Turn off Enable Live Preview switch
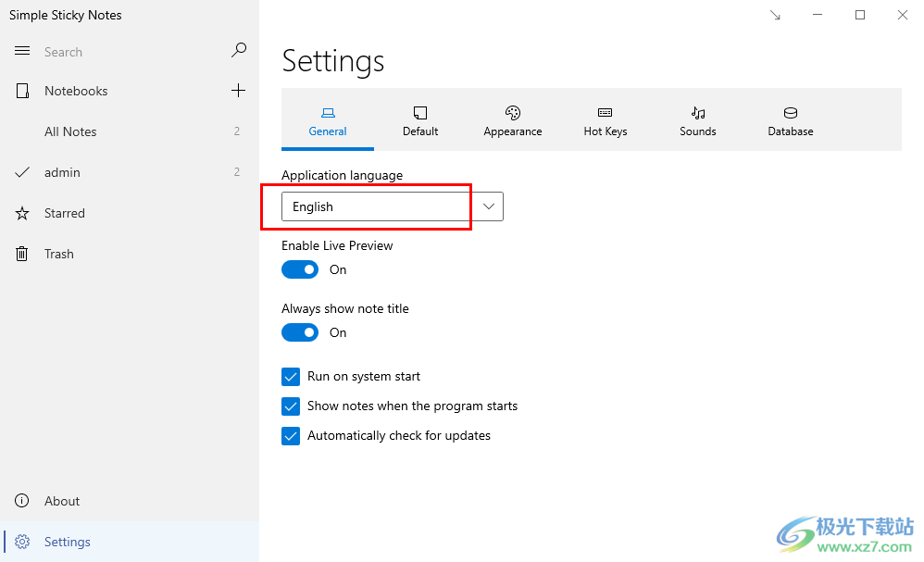Viewport: 924px width, 562px height. [x=300, y=269]
